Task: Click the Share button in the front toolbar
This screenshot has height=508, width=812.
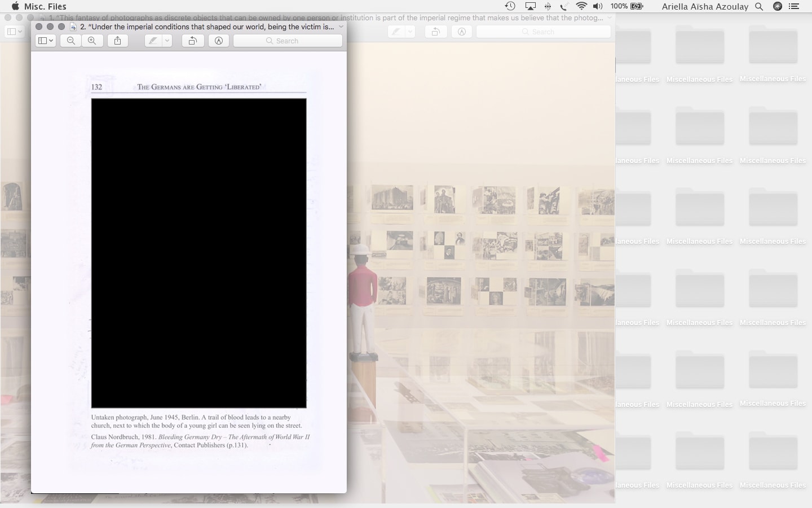Action: pyautogui.click(x=118, y=41)
